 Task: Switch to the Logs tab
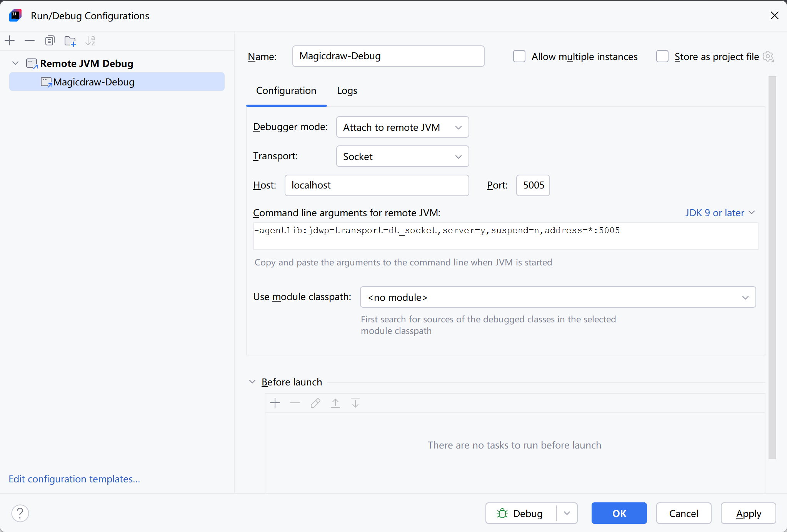click(x=347, y=91)
